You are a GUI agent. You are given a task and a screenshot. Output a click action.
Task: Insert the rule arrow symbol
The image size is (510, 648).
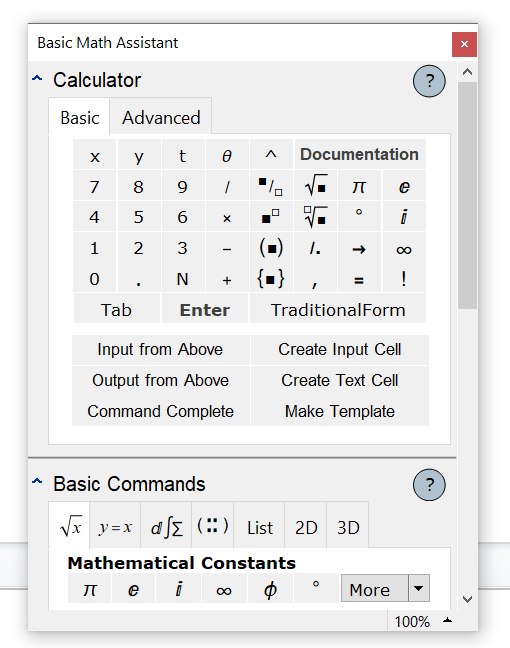tap(359, 248)
